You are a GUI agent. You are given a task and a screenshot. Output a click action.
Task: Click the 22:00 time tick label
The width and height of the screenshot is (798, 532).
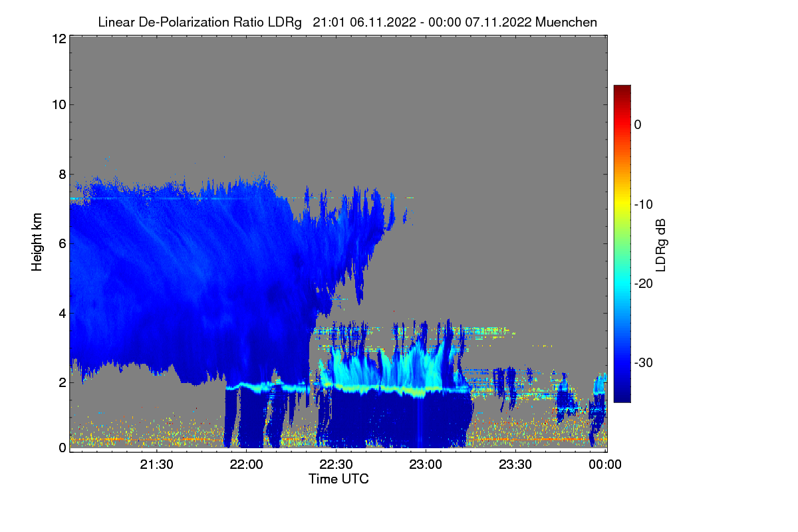[247, 465]
